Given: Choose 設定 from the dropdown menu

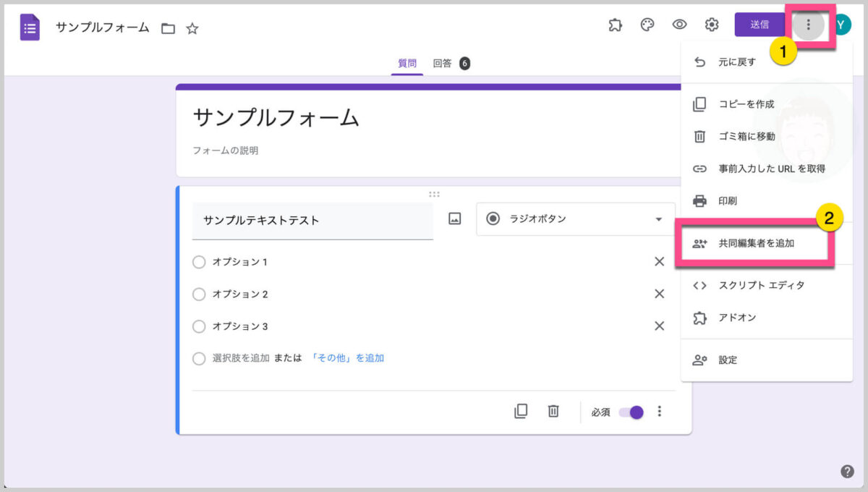Looking at the screenshot, I should click(767, 360).
